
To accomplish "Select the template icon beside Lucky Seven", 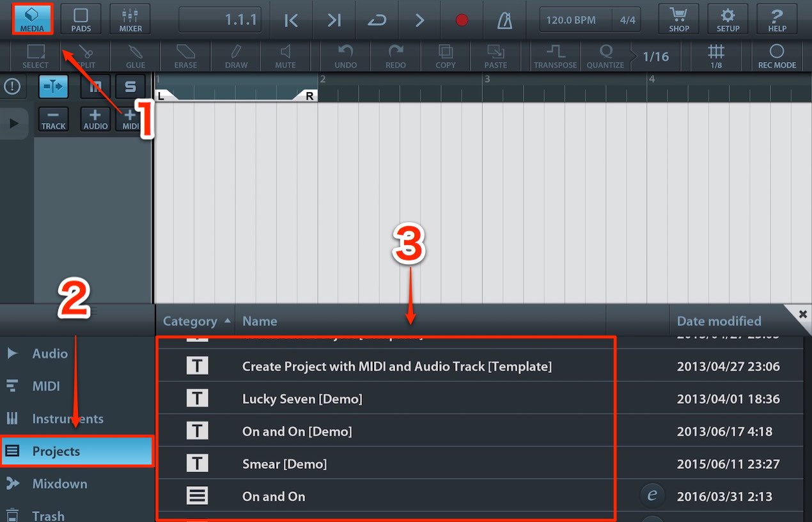I will pyautogui.click(x=197, y=399).
